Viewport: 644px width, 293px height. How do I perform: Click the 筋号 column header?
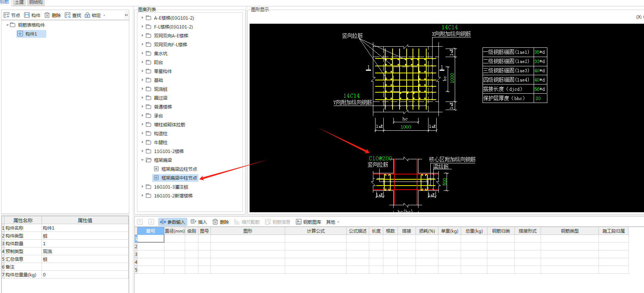151,231
